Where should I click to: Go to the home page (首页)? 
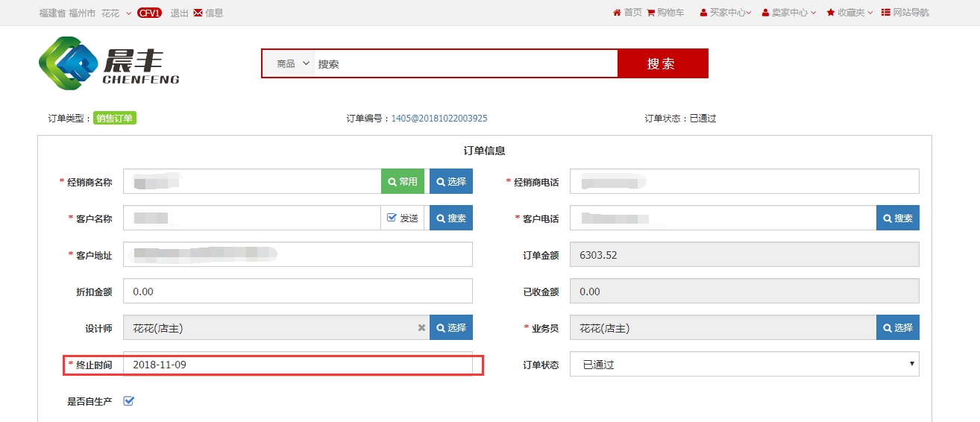[x=627, y=13]
